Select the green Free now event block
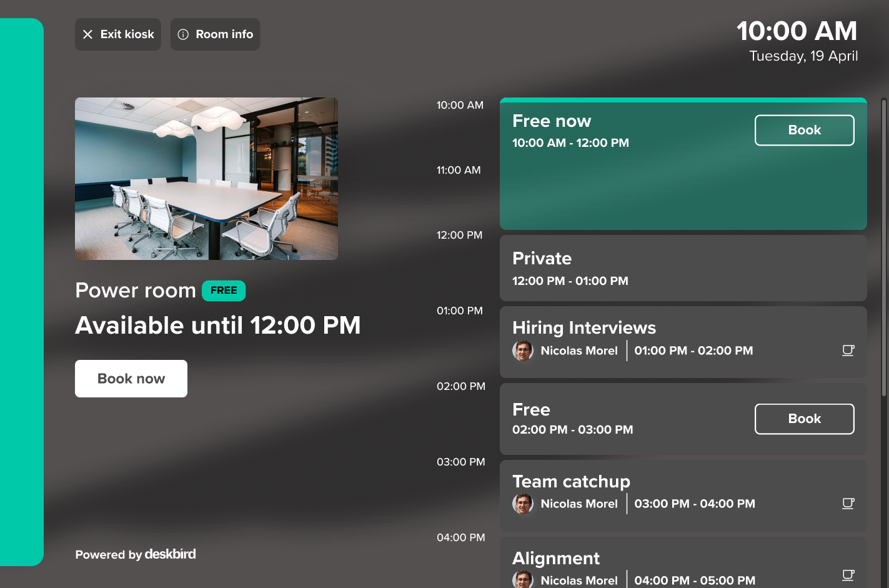Image resolution: width=889 pixels, height=588 pixels. tap(683, 164)
